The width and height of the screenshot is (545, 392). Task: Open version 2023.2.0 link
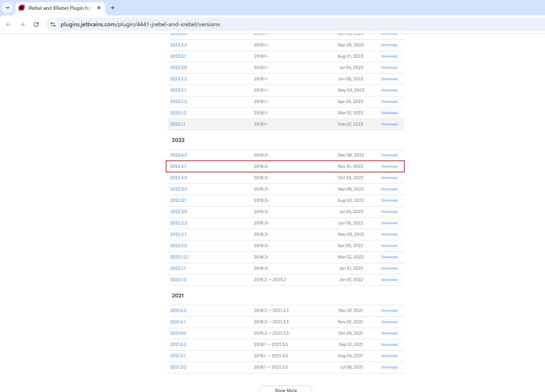coord(178,101)
